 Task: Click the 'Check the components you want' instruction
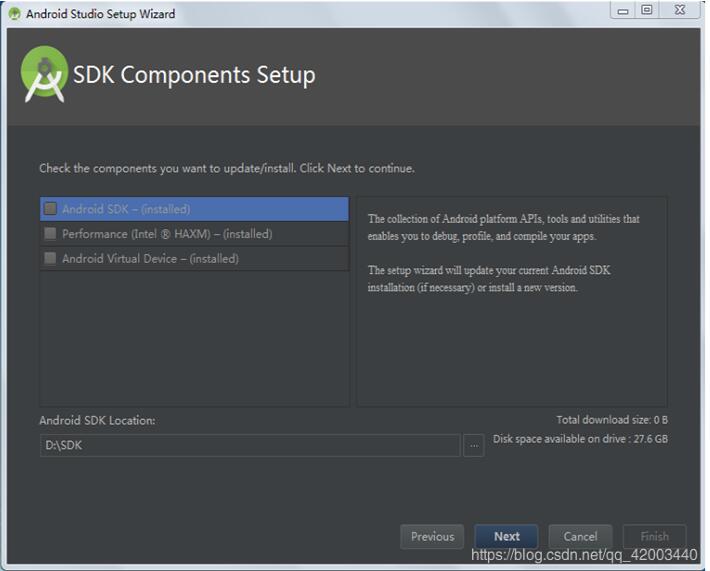[226, 168]
